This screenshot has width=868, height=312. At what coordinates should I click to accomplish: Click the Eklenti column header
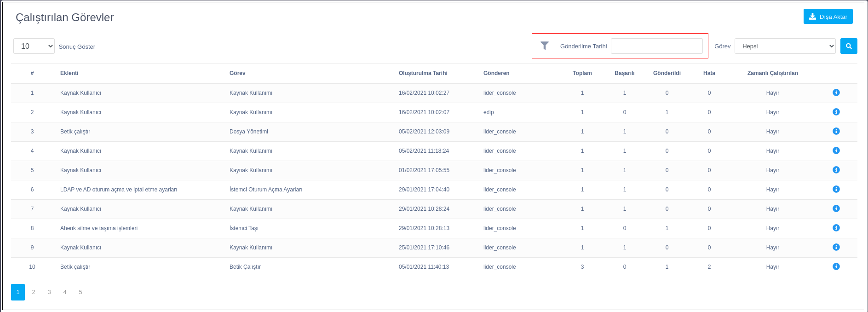tap(69, 73)
